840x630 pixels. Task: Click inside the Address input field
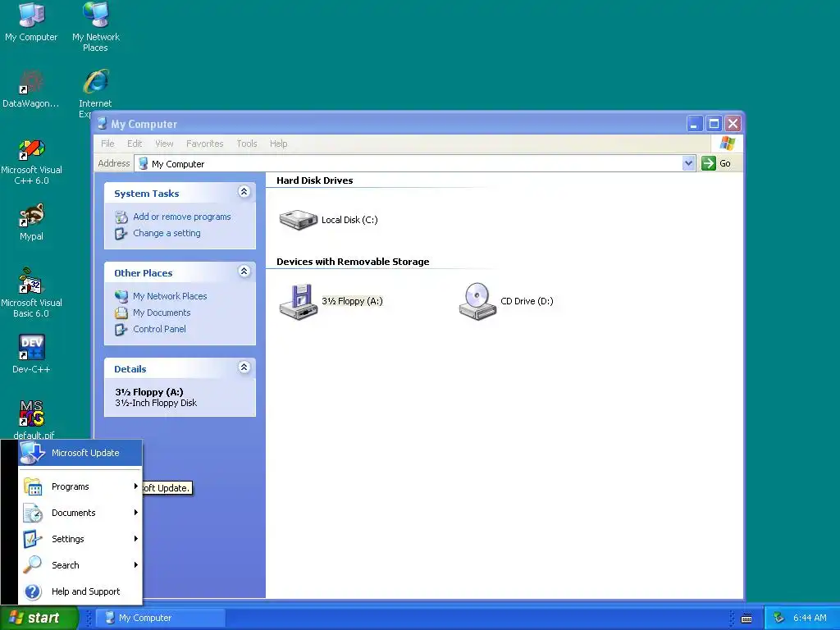click(414, 163)
